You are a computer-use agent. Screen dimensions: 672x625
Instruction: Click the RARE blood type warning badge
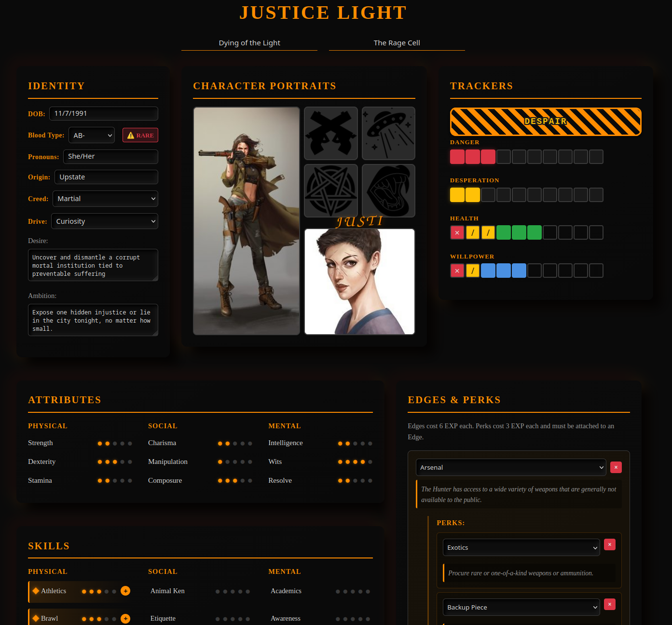click(x=140, y=135)
